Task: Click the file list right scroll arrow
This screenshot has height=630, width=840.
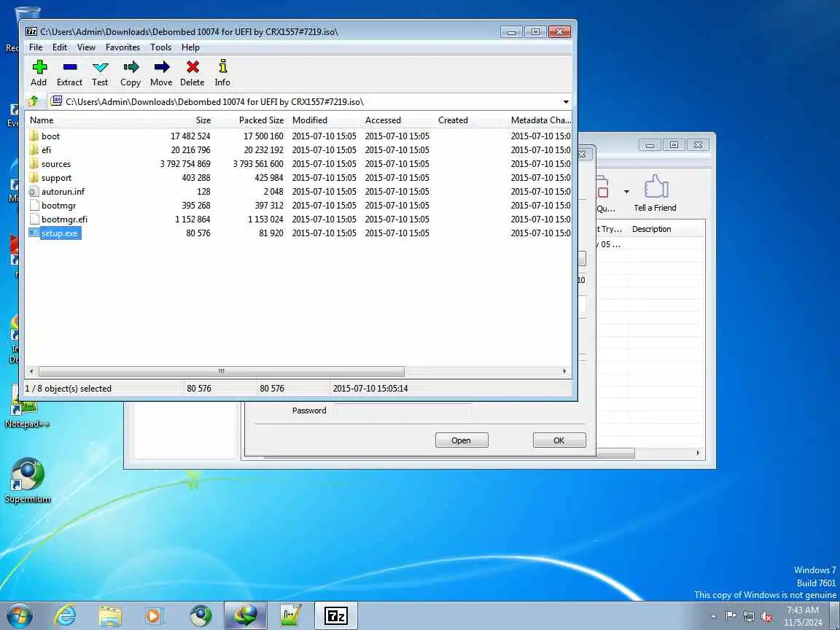Action: (564, 371)
